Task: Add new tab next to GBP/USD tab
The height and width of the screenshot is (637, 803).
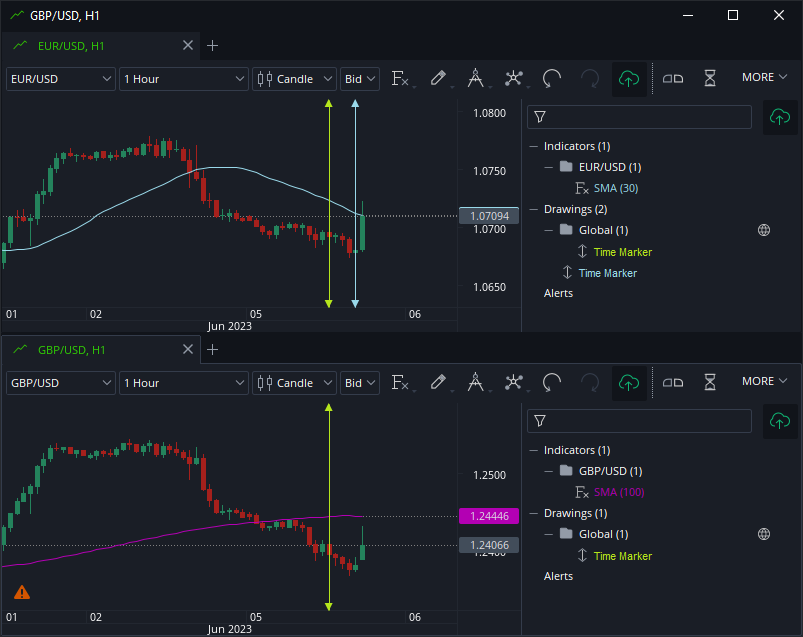Action: pyautogui.click(x=213, y=349)
